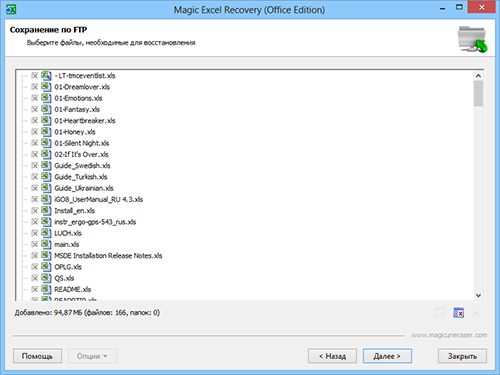The width and height of the screenshot is (500, 375).
Task: Toggle checkbox for README.xls
Action: 34,289
